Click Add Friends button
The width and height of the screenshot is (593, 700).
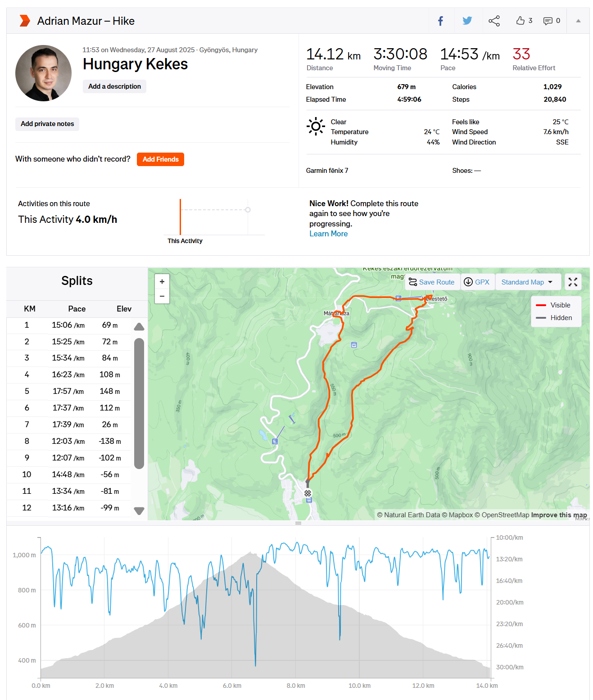(x=160, y=159)
